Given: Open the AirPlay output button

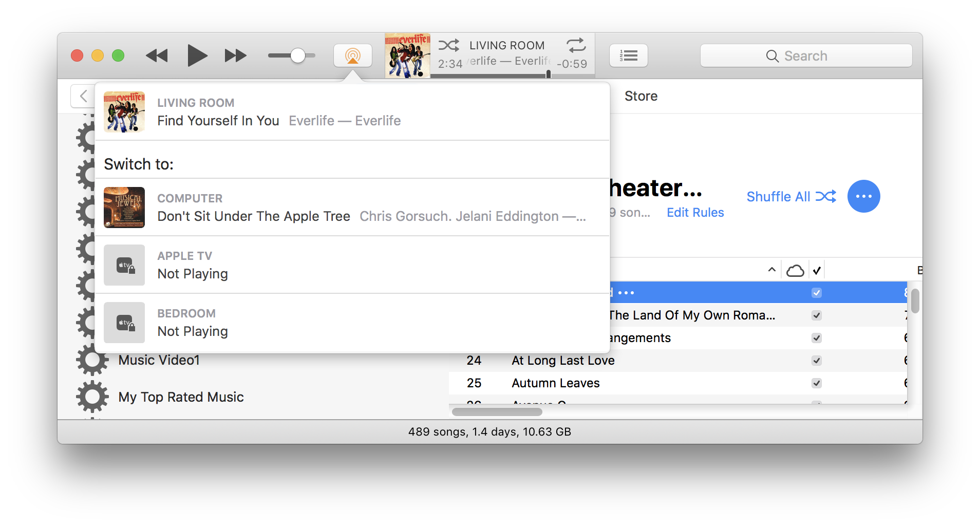Looking at the screenshot, I should pos(353,55).
